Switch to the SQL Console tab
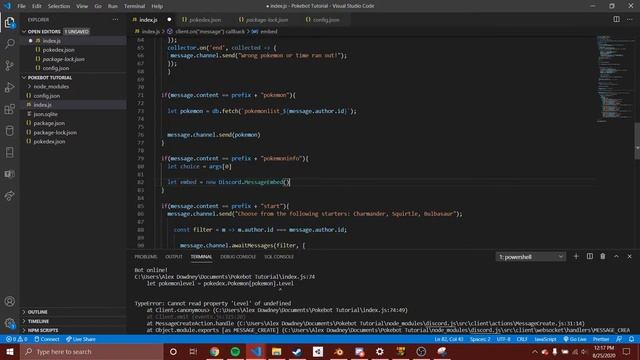The image size is (640, 360). pyautogui.click(x=279, y=257)
